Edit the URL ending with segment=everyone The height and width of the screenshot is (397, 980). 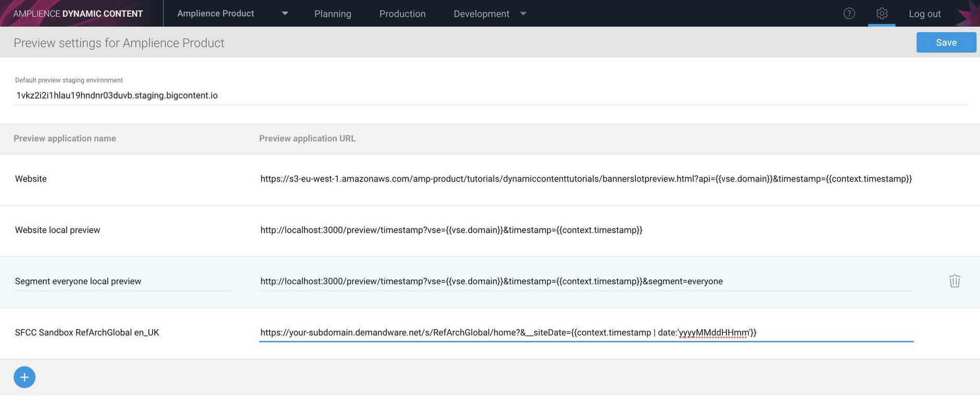pos(586,281)
